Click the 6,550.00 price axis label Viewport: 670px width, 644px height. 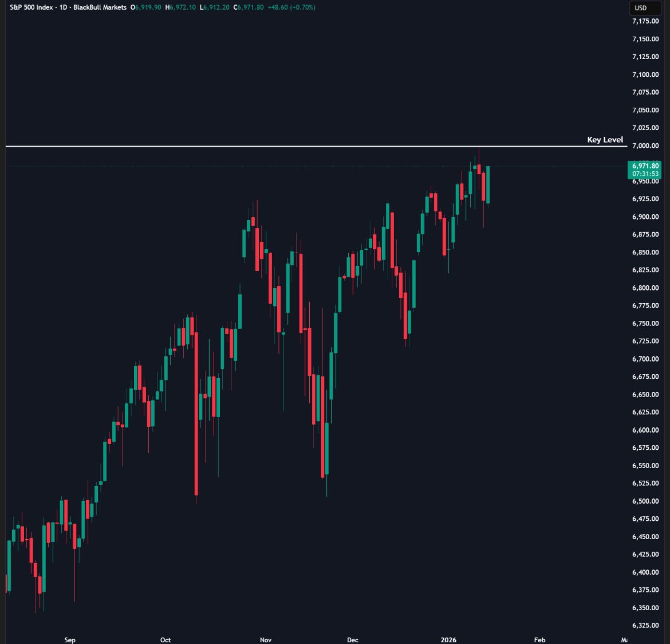pos(645,465)
